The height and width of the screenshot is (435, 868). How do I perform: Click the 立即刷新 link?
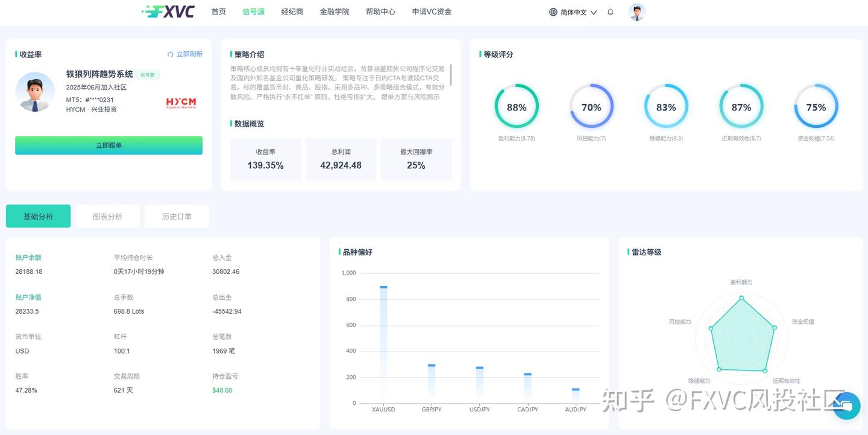coord(189,54)
